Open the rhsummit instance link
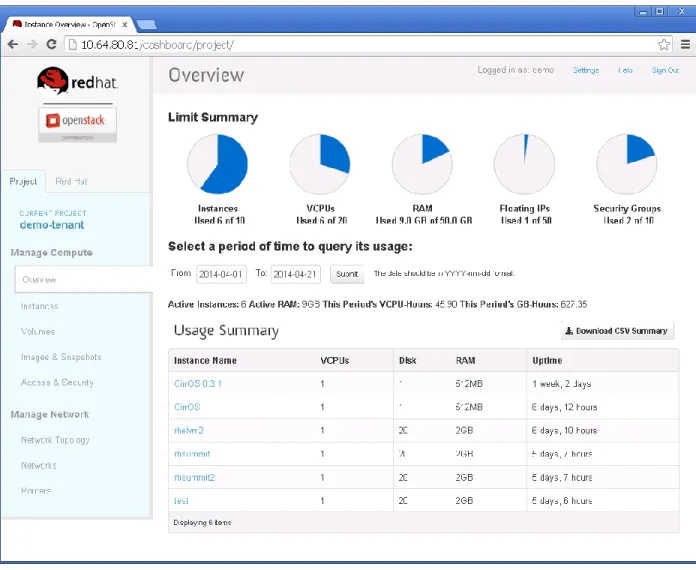Image resolution: width=696 pixels, height=570 pixels. pyautogui.click(x=192, y=454)
